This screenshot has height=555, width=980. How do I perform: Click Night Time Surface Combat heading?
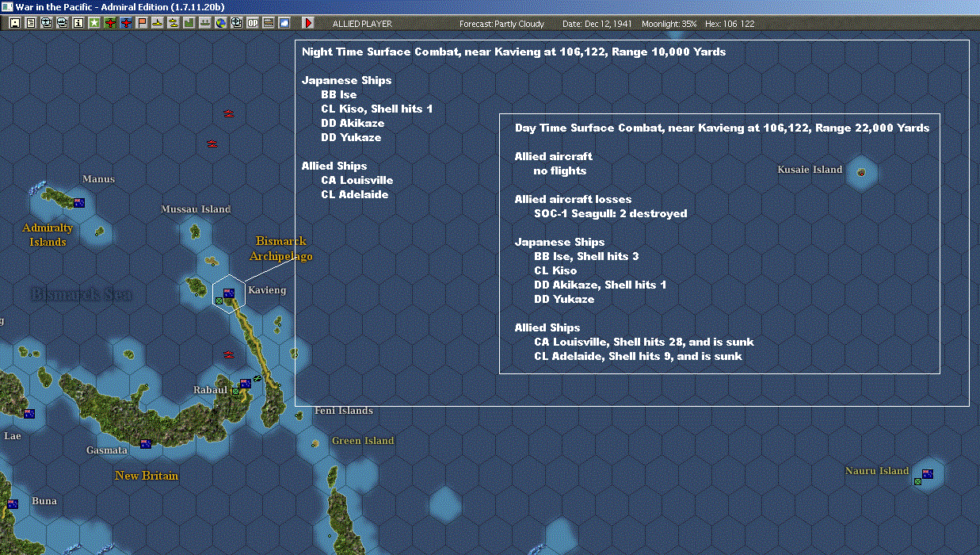pyautogui.click(x=513, y=52)
